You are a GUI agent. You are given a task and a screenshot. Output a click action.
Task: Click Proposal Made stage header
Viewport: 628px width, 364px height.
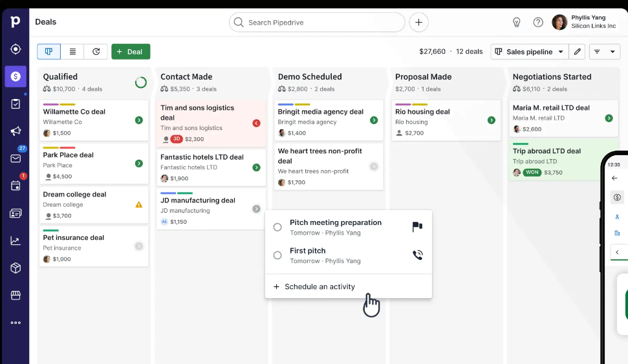pyautogui.click(x=424, y=76)
